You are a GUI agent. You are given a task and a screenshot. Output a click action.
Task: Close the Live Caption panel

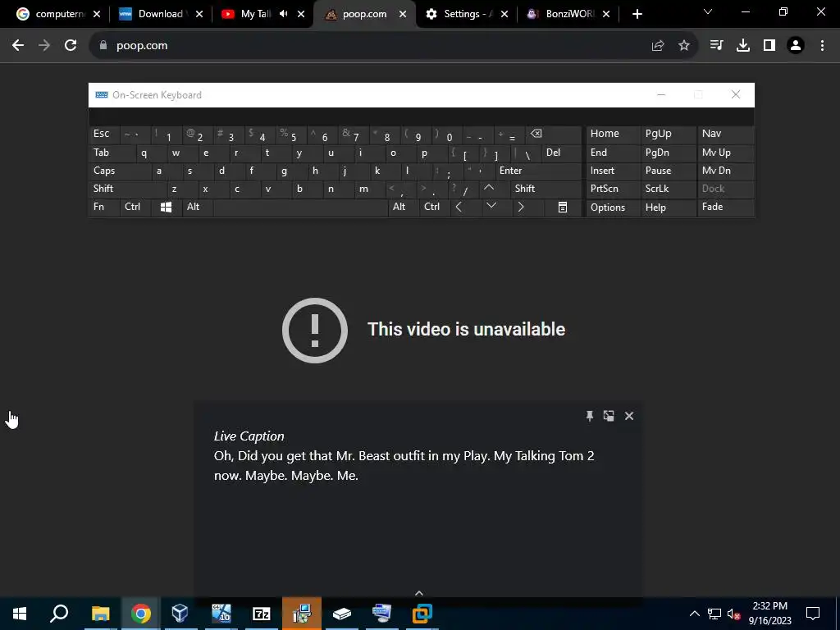(629, 416)
